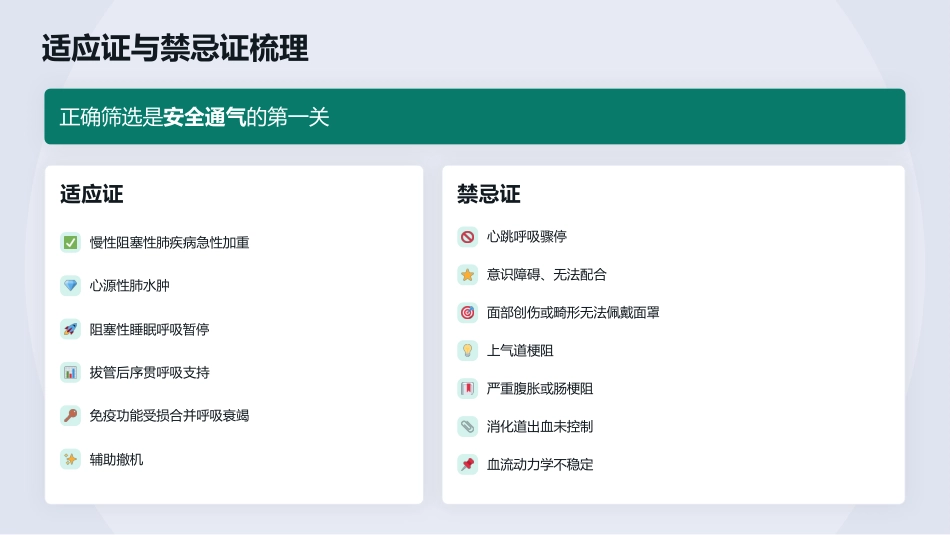The height and width of the screenshot is (535, 950).
Task: Click the prohibited sign icon beside 心跳呼吸骤停
Action: (x=467, y=236)
